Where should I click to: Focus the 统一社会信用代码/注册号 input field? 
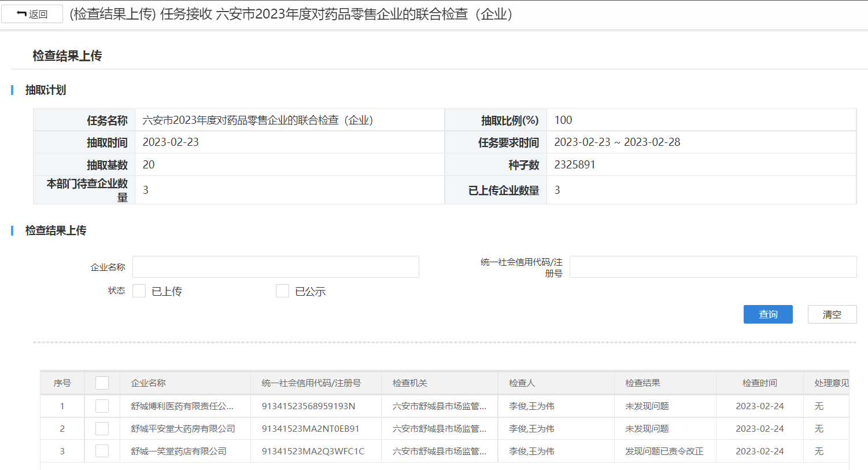click(x=713, y=267)
